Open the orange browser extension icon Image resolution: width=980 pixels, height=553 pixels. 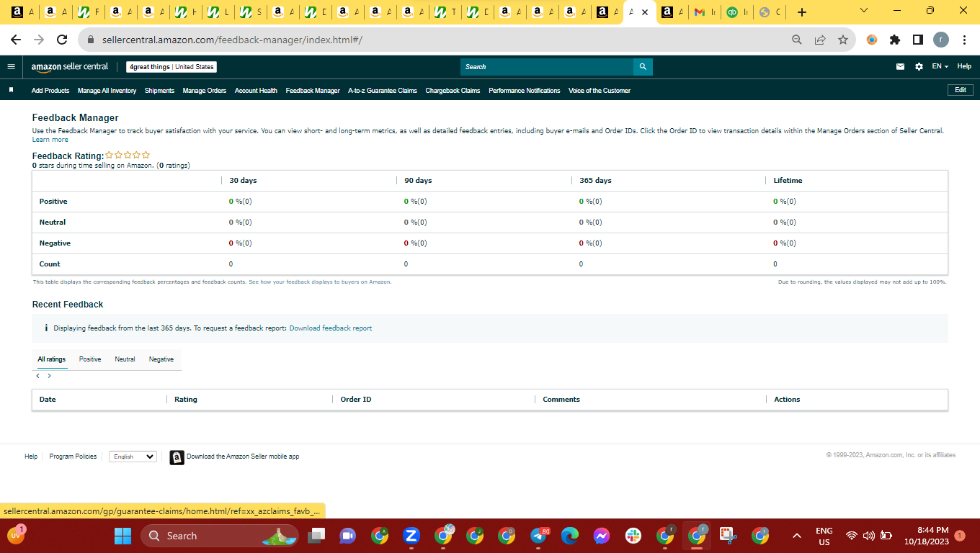(872, 40)
